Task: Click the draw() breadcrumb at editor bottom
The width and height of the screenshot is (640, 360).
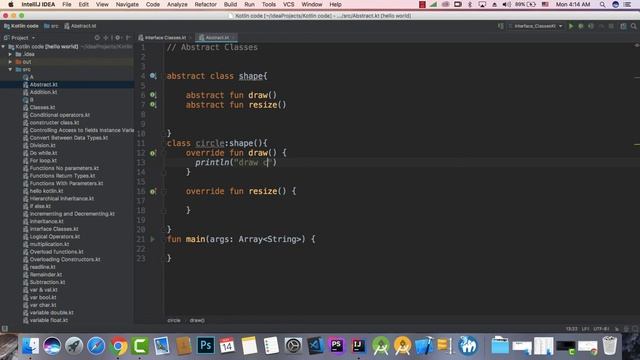Action: (197, 320)
